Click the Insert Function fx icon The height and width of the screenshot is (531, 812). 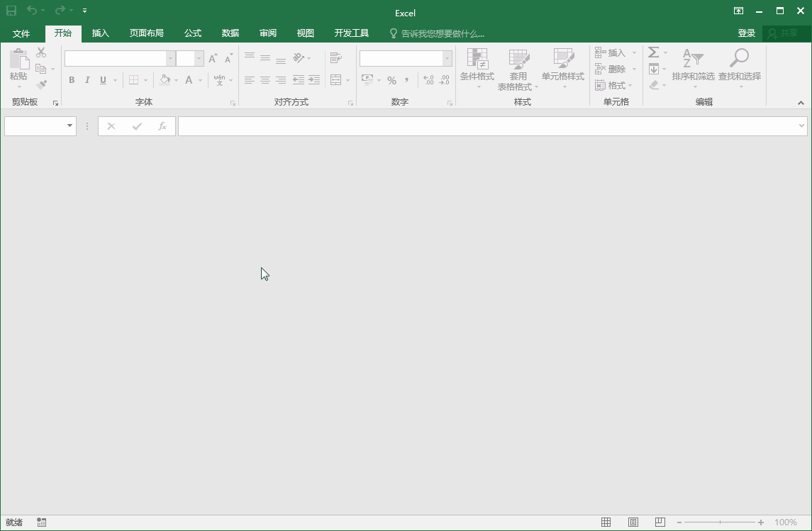(162, 125)
